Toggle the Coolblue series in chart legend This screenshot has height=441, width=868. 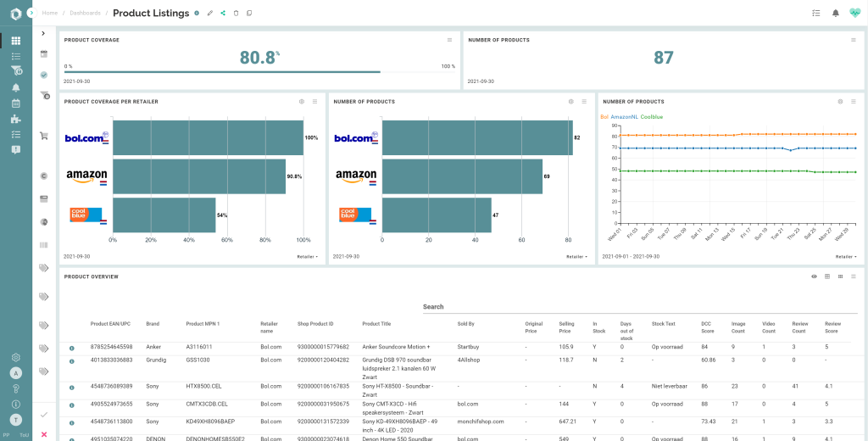652,117
